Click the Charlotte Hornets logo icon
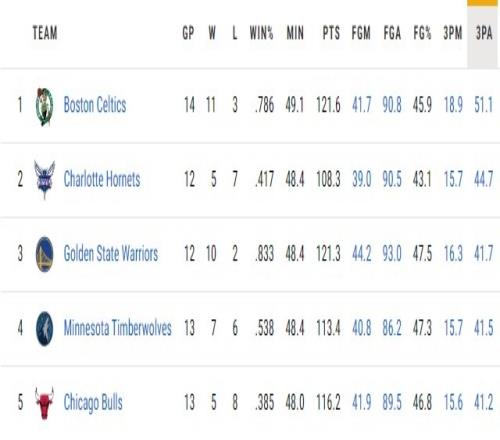 pyautogui.click(x=44, y=180)
